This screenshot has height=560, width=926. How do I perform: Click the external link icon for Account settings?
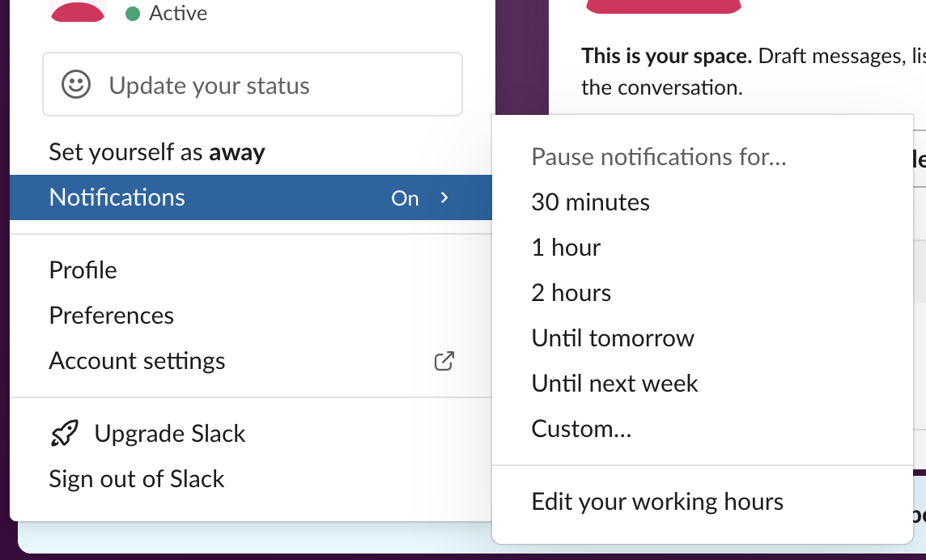pyautogui.click(x=444, y=361)
